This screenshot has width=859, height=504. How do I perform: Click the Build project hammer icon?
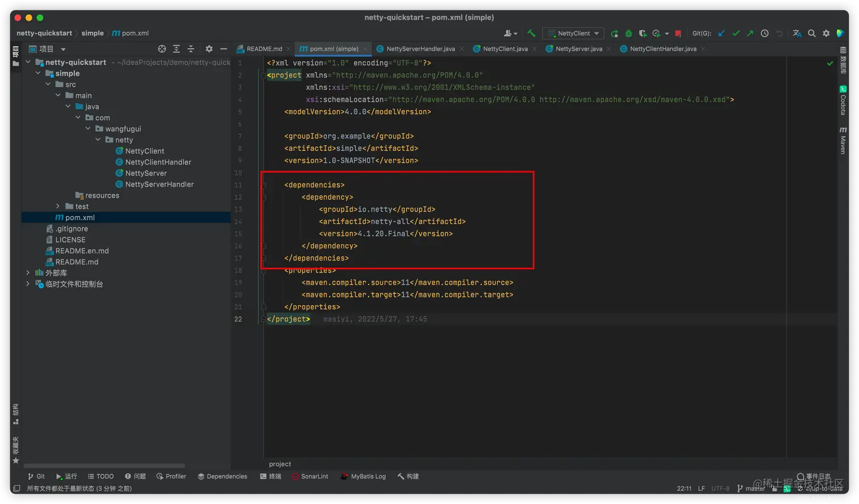531,33
